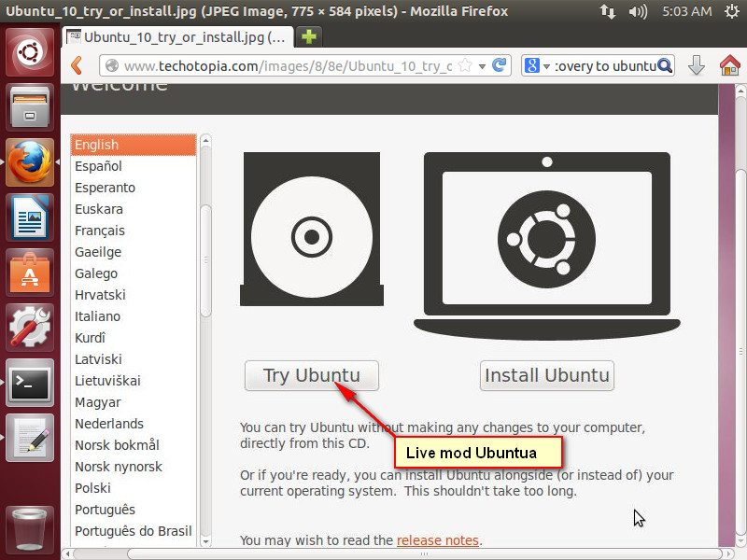This screenshot has height=560, width=747.
Task: Select Latviski in the language list
Action: tap(134, 359)
